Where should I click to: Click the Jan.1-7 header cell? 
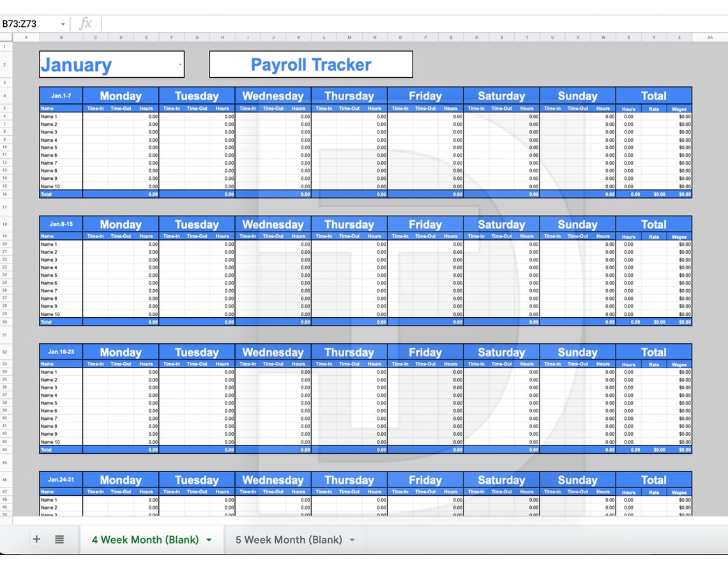pyautogui.click(x=60, y=96)
